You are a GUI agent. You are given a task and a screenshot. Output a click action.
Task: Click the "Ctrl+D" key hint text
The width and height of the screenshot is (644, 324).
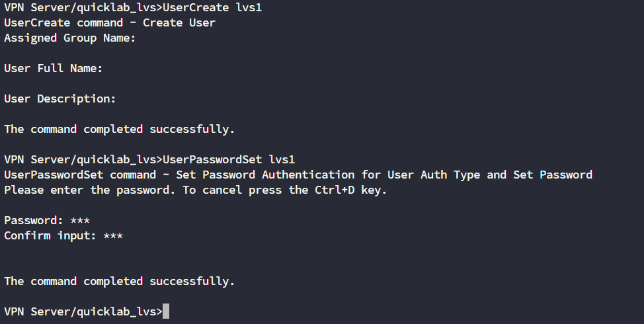tap(335, 190)
